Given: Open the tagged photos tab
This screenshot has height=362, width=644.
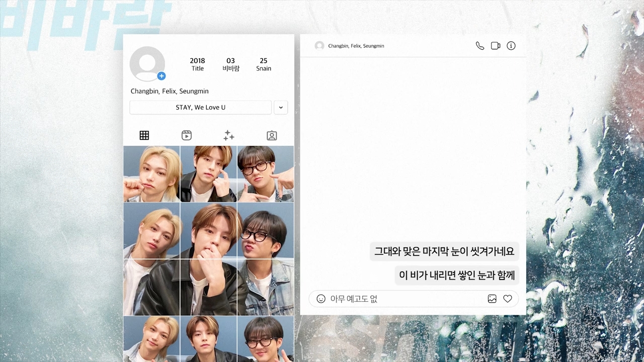Looking at the screenshot, I should coord(272,135).
